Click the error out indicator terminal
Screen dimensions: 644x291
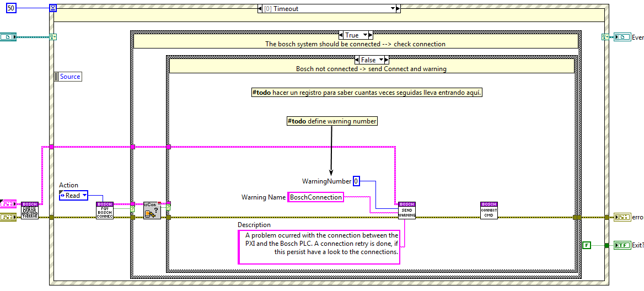[x=622, y=217]
